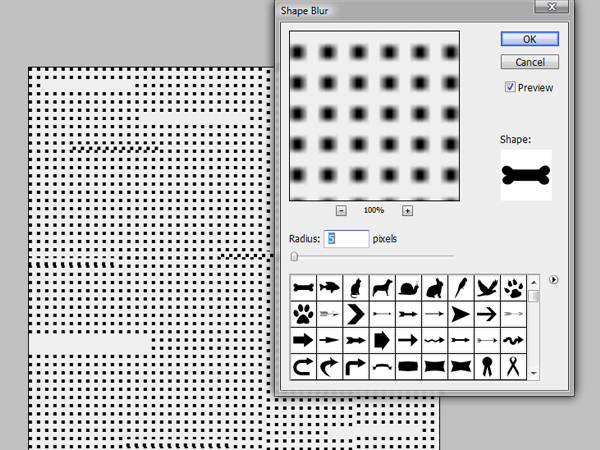Image resolution: width=600 pixels, height=450 pixels.
Task: Choose the thick squiggly arrow shape
Action: [x=514, y=340]
